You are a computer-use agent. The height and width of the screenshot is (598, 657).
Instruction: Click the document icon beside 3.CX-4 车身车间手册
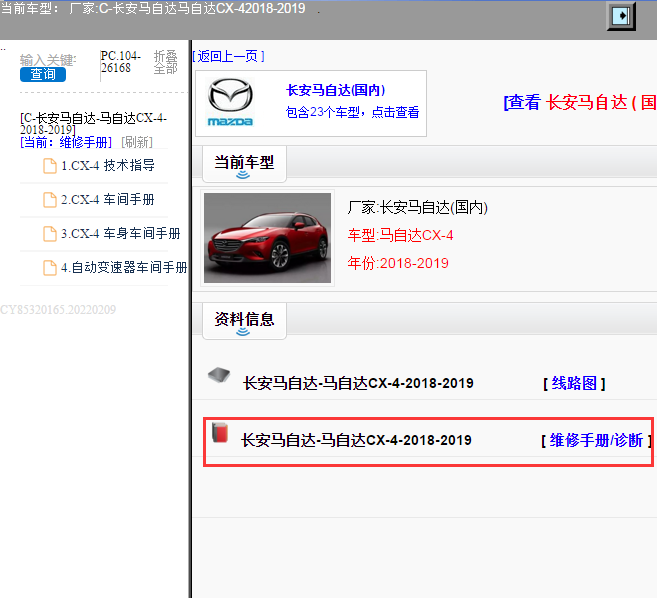coord(50,234)
